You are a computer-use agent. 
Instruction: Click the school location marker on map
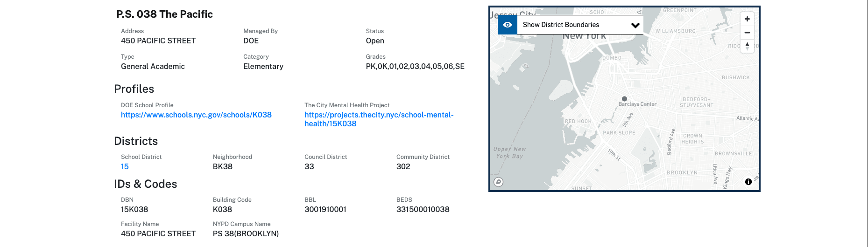624,99
